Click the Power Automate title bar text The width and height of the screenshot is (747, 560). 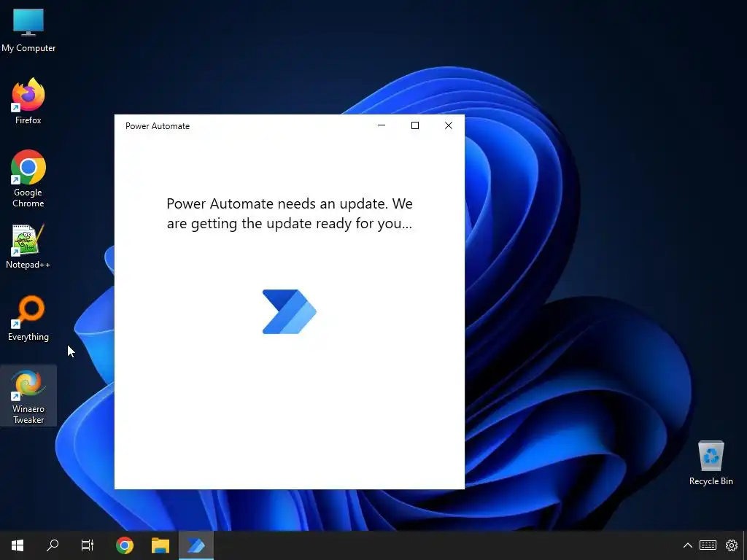click(x=158, y=126)
